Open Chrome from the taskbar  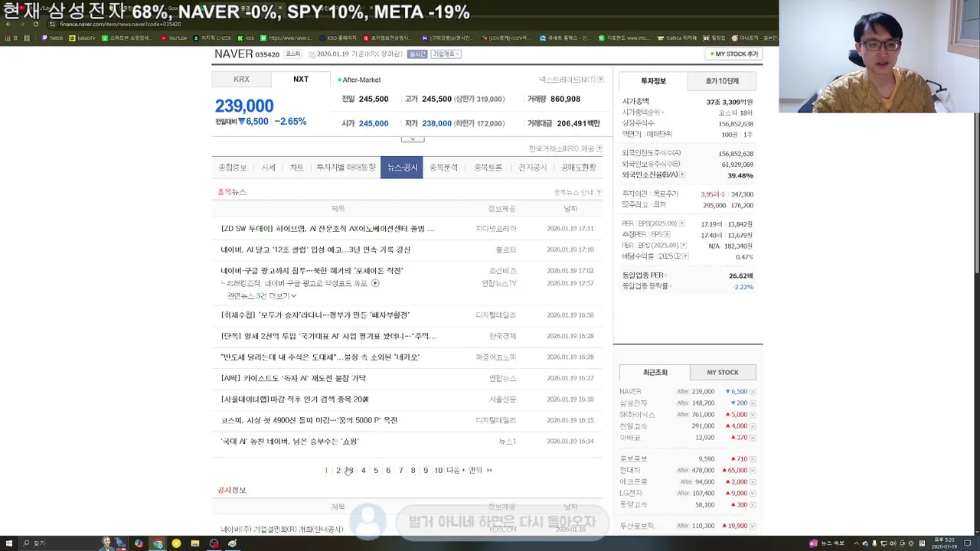click(158, 543)
